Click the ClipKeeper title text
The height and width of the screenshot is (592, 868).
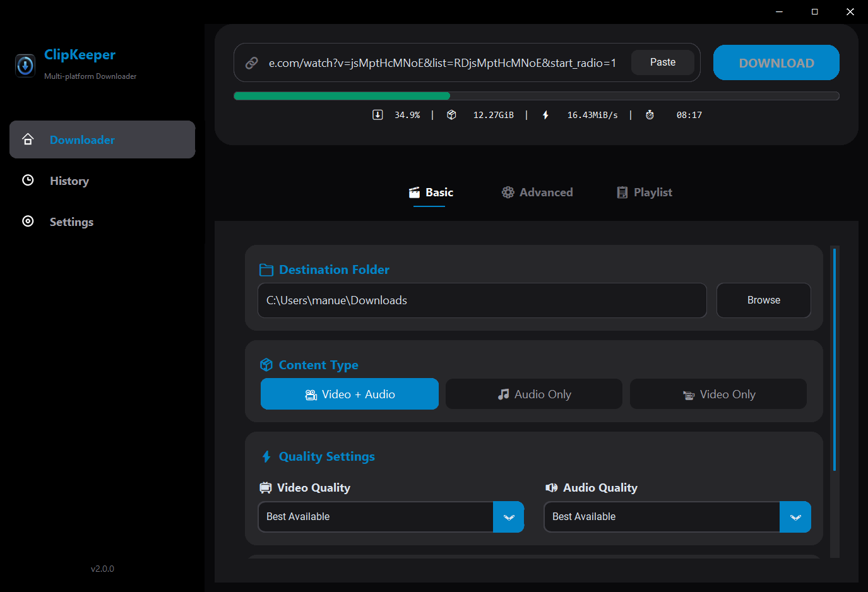point(80,55)
